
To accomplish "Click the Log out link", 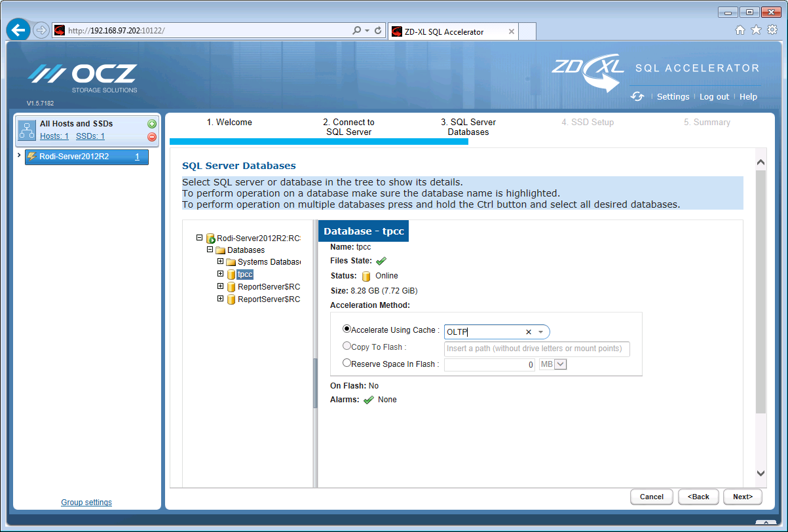I will point(714,97).
